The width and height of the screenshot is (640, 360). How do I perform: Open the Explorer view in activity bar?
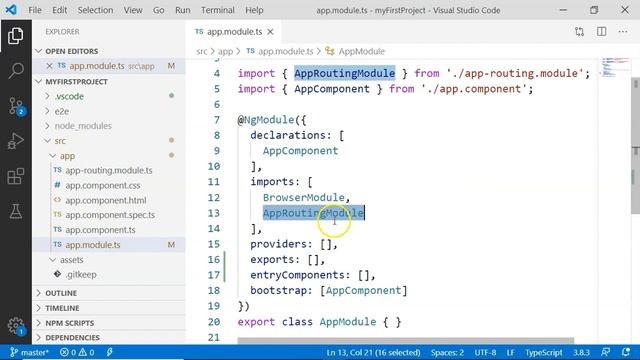coord(16,36)
